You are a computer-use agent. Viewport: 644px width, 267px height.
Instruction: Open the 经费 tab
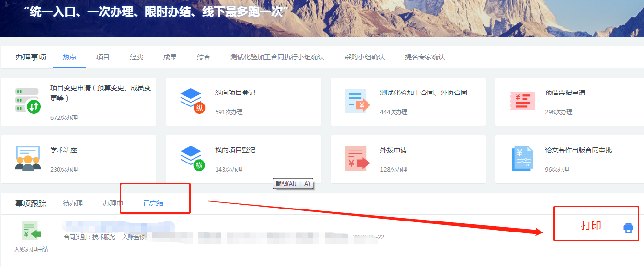[137, 57]
